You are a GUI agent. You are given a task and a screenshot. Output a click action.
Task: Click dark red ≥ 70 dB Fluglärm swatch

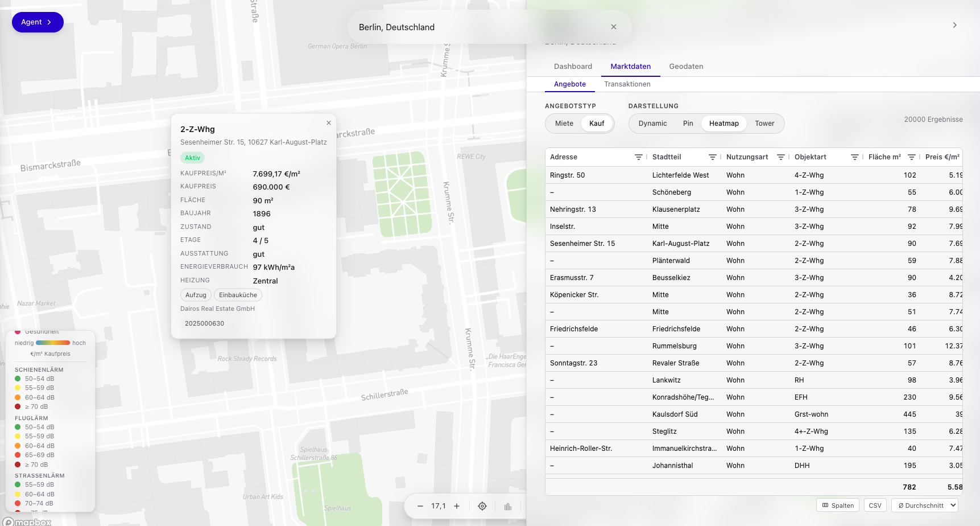click(x=18, y=465)
